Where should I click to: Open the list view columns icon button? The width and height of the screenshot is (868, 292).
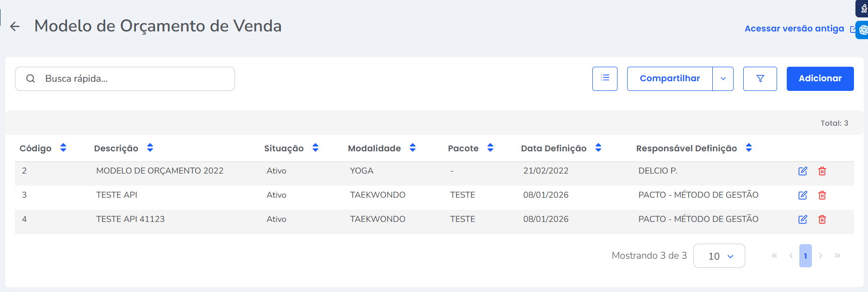tap(604, 78)
